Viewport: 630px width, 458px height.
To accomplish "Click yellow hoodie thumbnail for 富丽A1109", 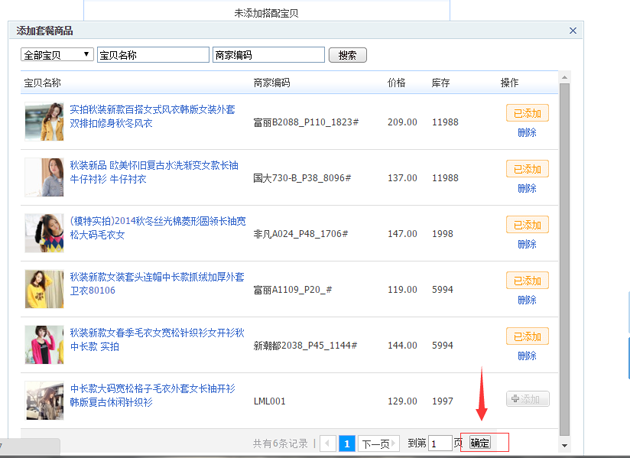I will tap(44, 289).
